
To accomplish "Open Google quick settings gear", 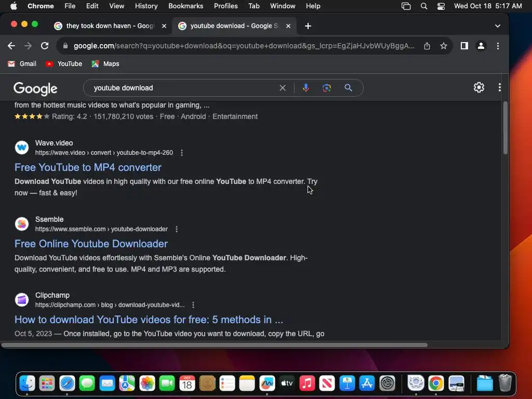I will (x=478, y=87).
